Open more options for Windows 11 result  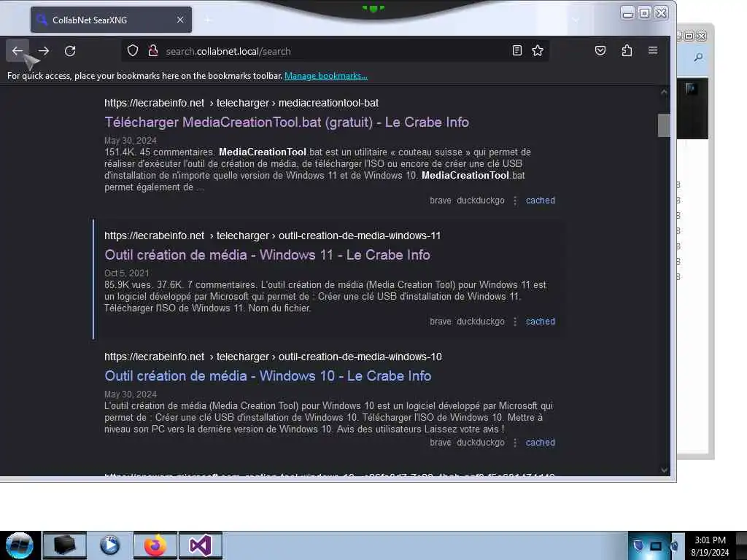pos(515,322)
